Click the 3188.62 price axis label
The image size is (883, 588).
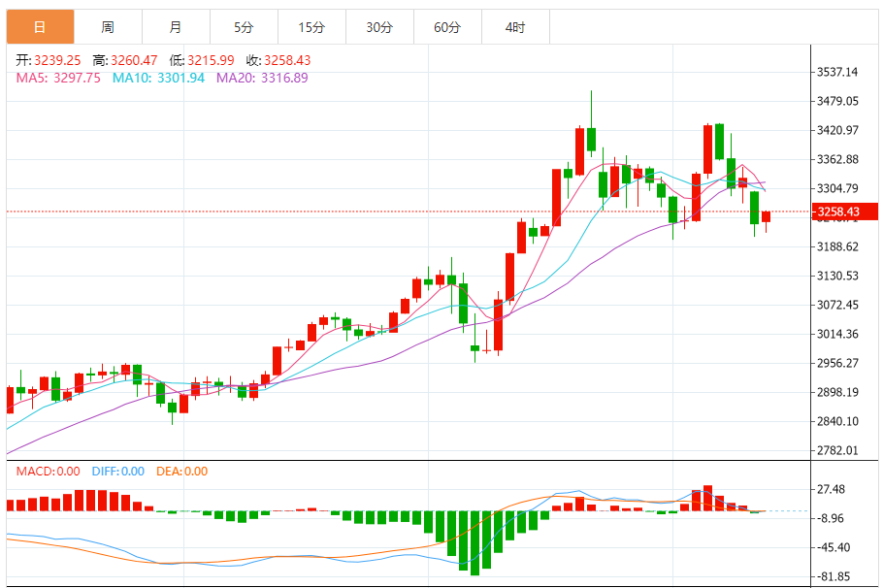pos(837,246)
